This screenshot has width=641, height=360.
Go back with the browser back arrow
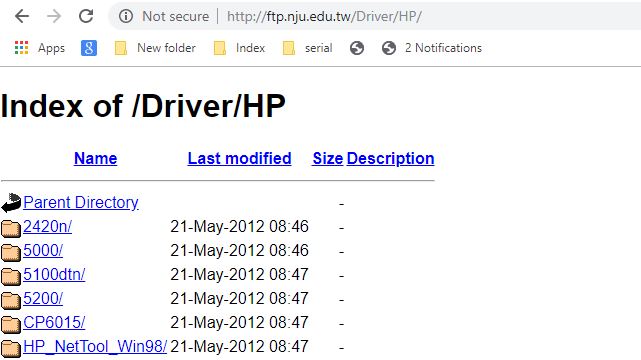[22, 16]
